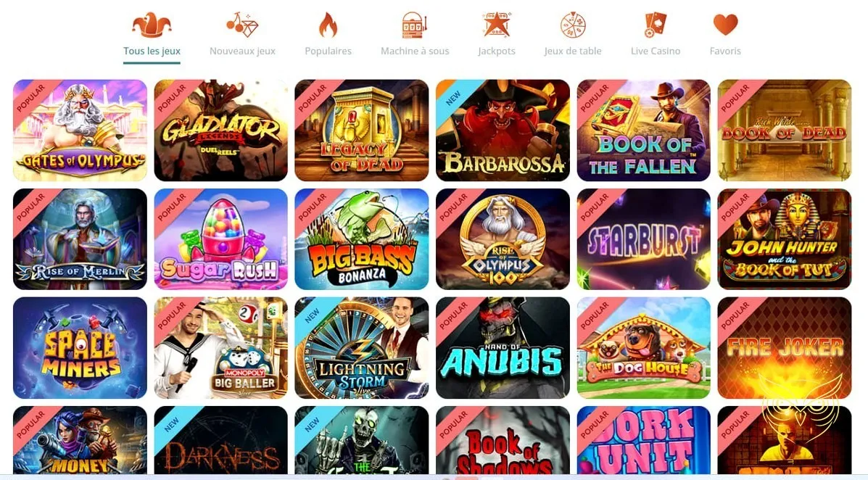The width and height of the screenshot is (868, 480).
Task: Open the playing cards Live Casino icon
Action: click(x=656, y=25)
